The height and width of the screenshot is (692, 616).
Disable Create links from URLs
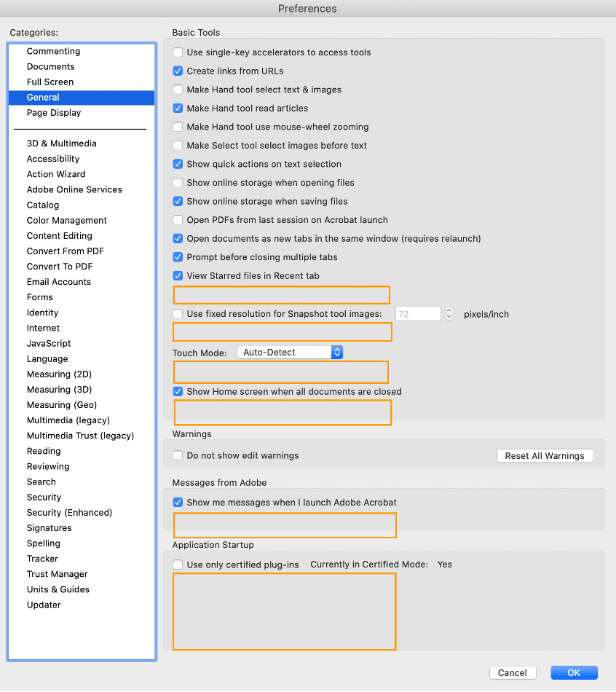178,71
